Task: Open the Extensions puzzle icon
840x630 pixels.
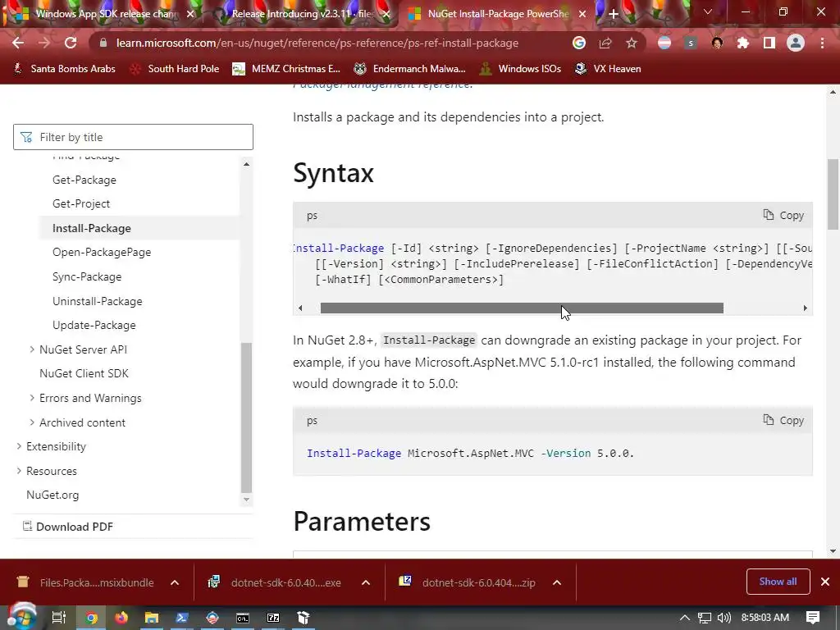Action: [743, 43]
